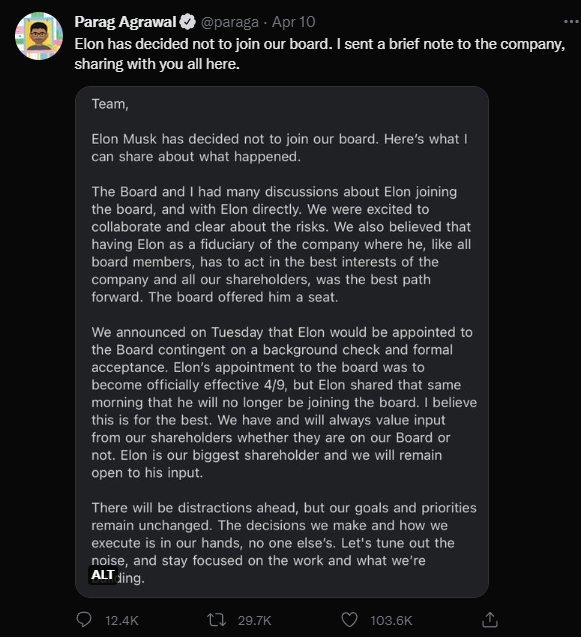
Task: Click the retweet arrows icon
Action: 216,620
